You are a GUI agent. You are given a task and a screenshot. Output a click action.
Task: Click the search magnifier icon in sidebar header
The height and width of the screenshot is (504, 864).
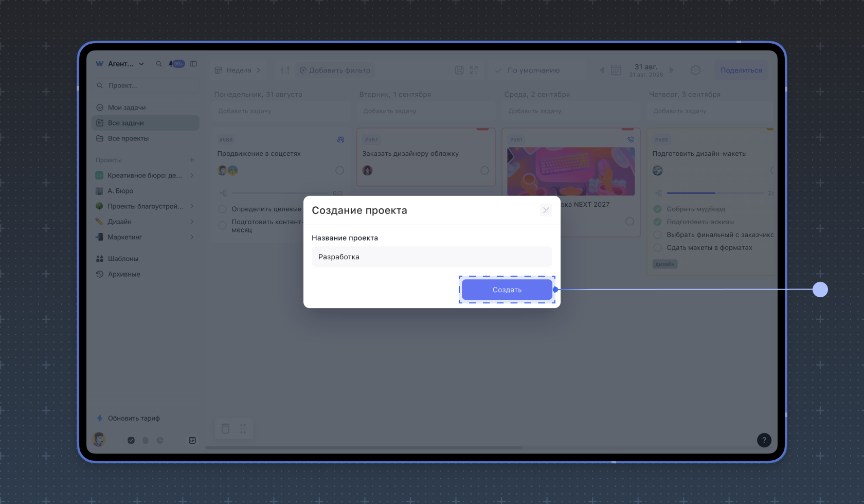pos(159,64)
